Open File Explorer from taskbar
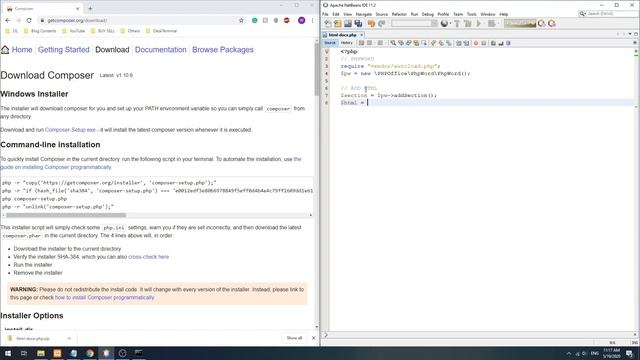The height and width of the screenshot is (360, 640). [x=41, y=353]
